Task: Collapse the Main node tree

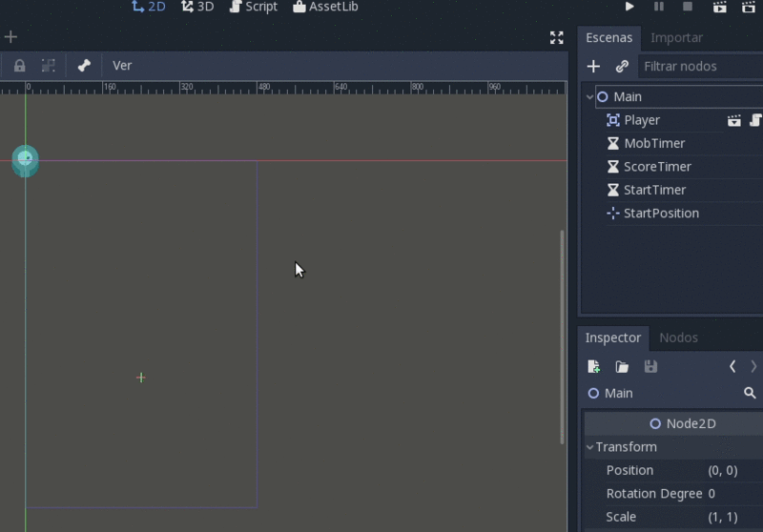Action: click(x=589, y=96)
